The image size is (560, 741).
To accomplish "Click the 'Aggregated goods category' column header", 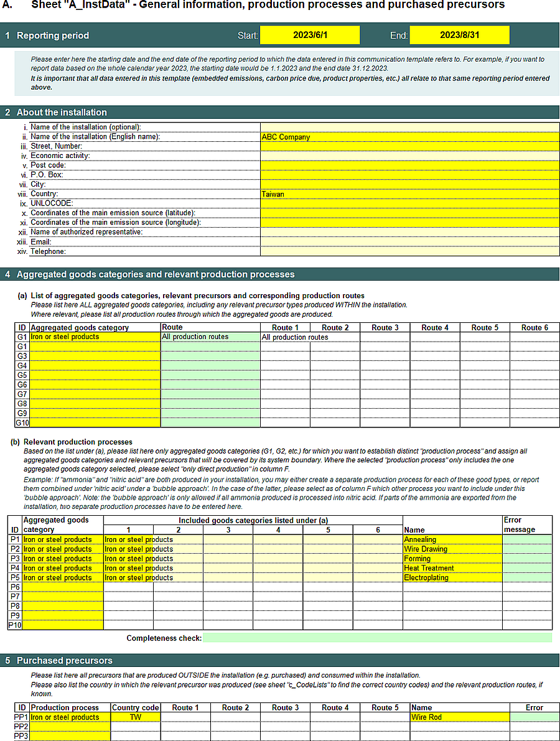I will click(95, 327).
